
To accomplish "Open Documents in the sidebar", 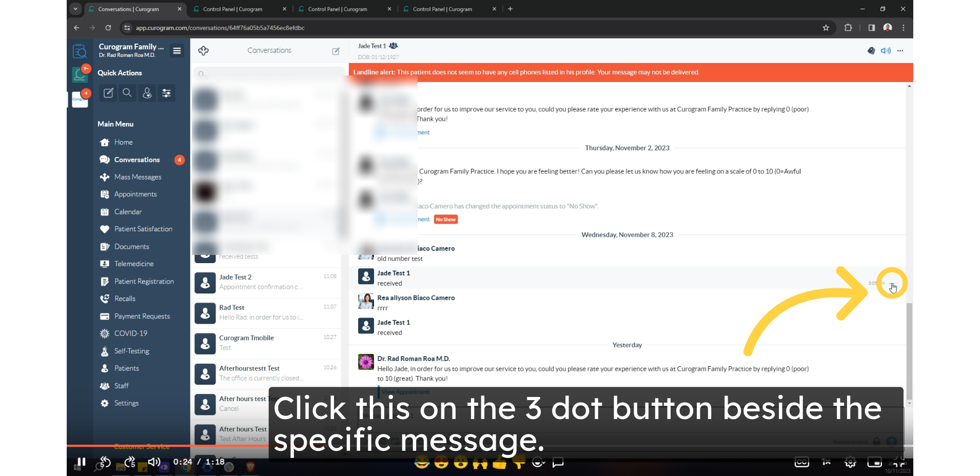I will pos(131,247).
